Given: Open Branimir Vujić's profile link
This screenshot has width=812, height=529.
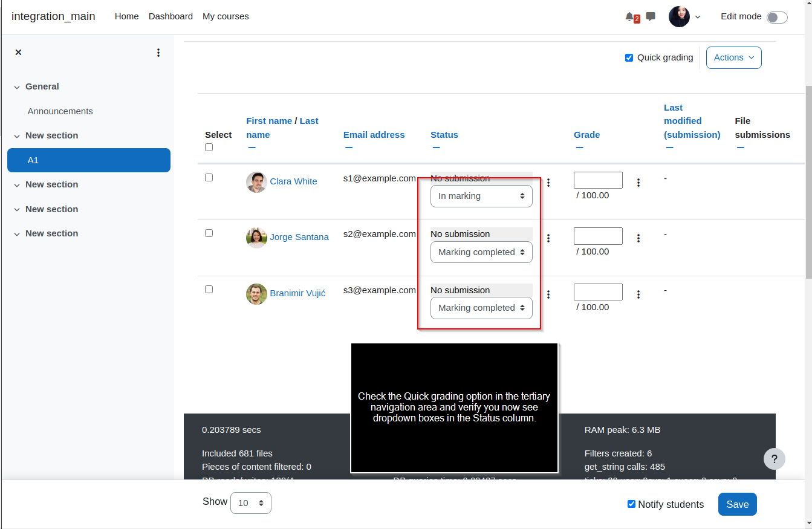Looking at the screenshot, I should pyautogui.click(x=297, y=293).
